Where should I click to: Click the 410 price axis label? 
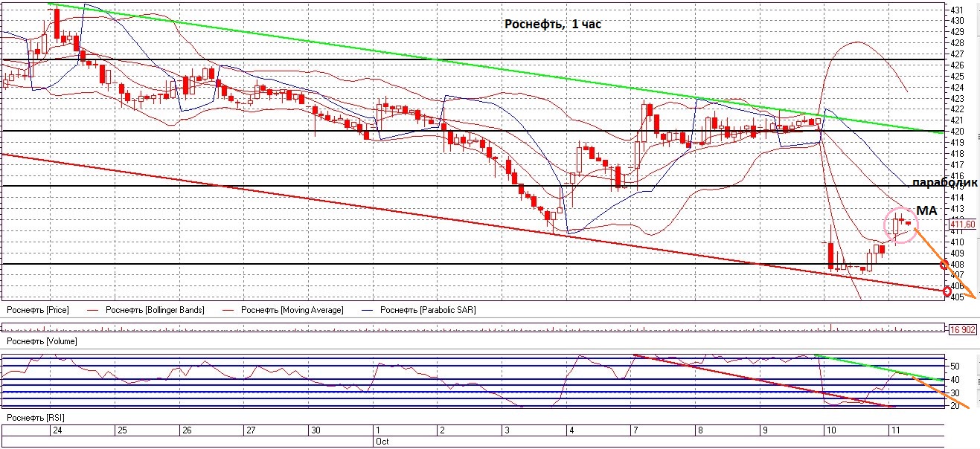(x=957, y=242)
